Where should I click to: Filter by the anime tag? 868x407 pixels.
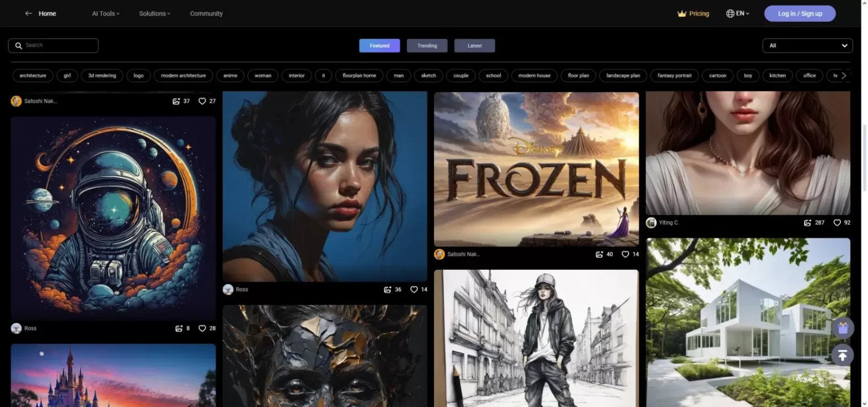pyautogui.click(x=231, y=76)
